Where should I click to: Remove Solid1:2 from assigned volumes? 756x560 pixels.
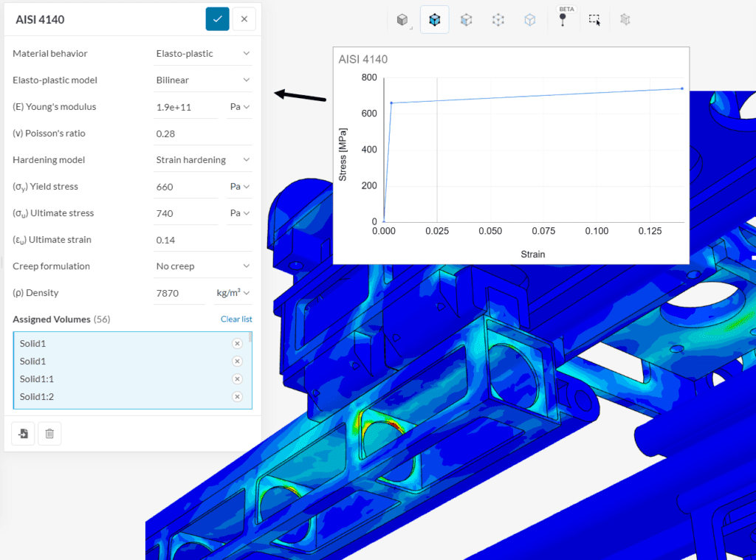[237, 396]
